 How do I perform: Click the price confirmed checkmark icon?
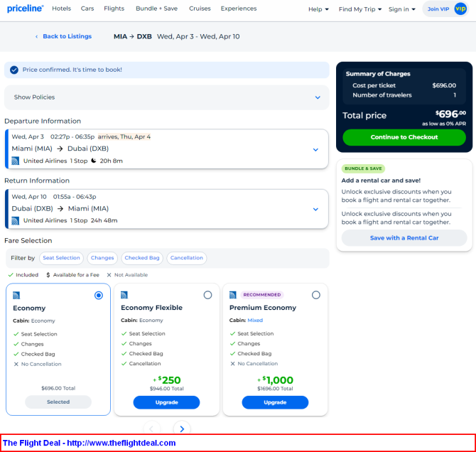click(14, 70)
